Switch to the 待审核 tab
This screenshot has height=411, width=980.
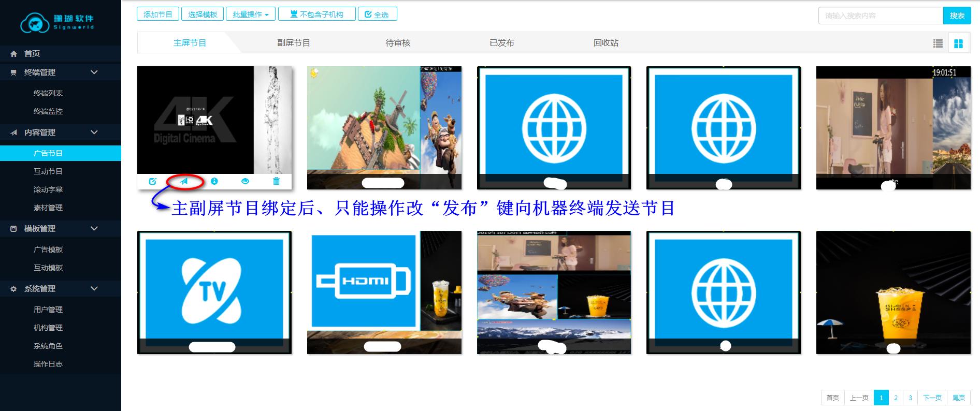coord(398,43)
